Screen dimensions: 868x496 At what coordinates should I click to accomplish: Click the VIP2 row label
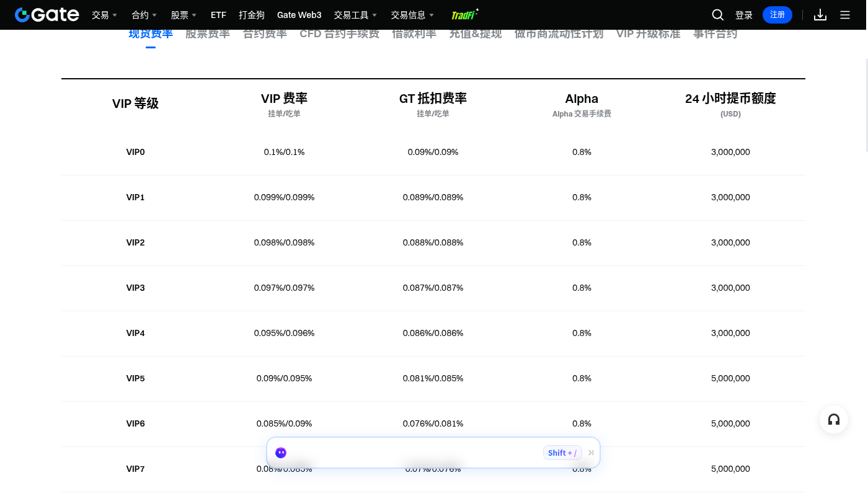click(x=135, y=242)
